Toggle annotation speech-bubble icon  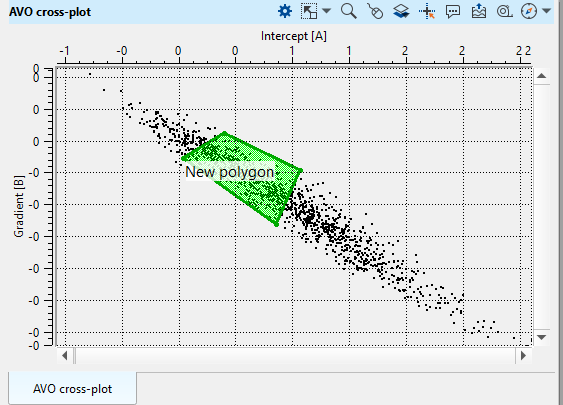click(453, 11)
